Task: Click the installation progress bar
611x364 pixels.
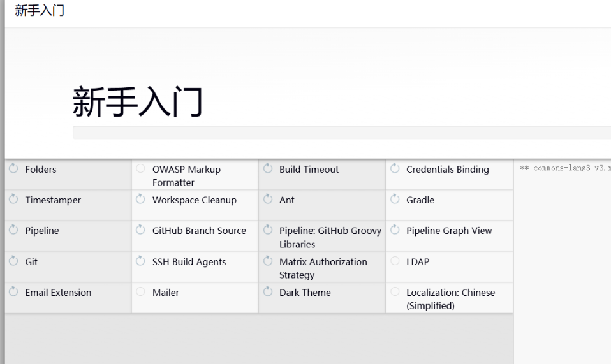Action: coord(342,133)
